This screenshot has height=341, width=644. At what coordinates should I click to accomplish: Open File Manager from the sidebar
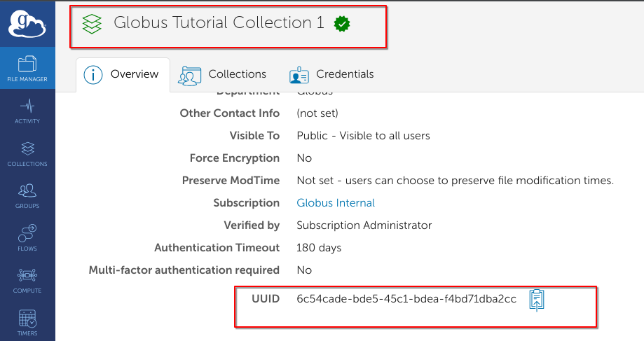pyautogui.click(x=27, y=68)
